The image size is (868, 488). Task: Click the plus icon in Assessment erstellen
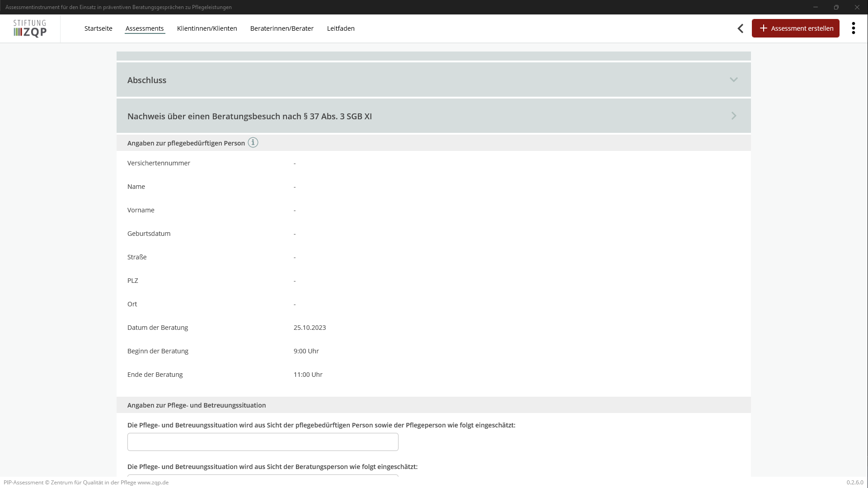point(763,28)
